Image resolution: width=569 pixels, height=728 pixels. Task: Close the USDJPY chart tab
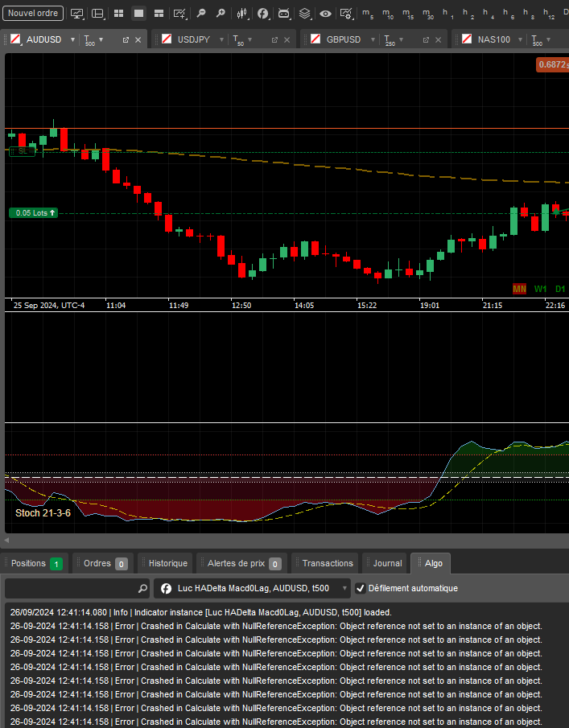(287, 40)
